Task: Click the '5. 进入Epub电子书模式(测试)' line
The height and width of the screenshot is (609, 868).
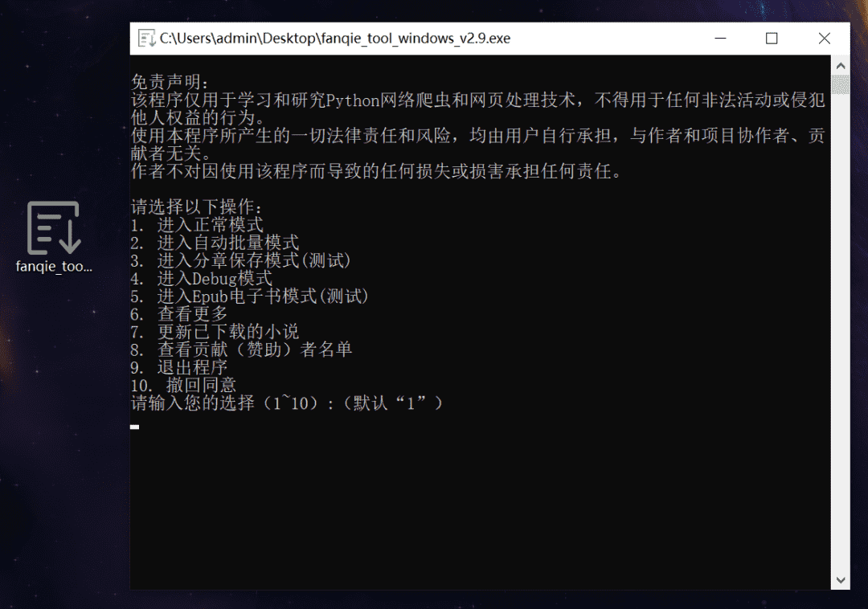Action: click(x=250, y=296)
